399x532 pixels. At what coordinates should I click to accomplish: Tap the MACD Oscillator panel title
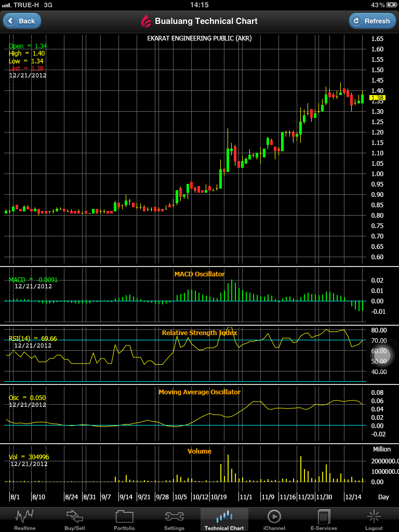pyautogui.click(x=199, y=274)
